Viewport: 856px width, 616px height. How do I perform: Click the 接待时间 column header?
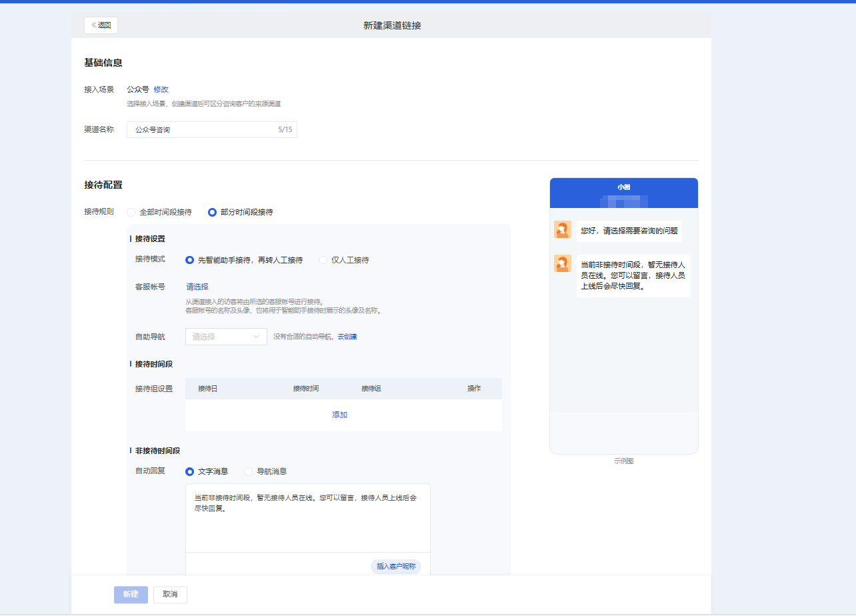click(306, 389)
